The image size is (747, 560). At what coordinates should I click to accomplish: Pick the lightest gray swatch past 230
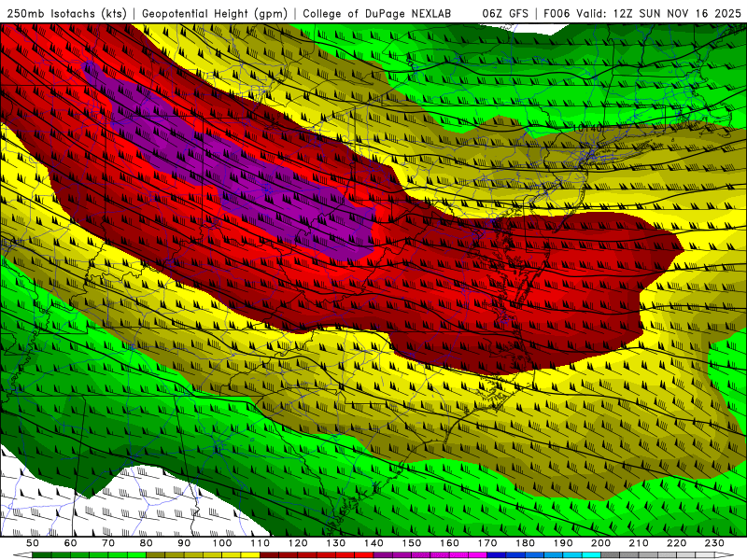click(x=705, y=554)
